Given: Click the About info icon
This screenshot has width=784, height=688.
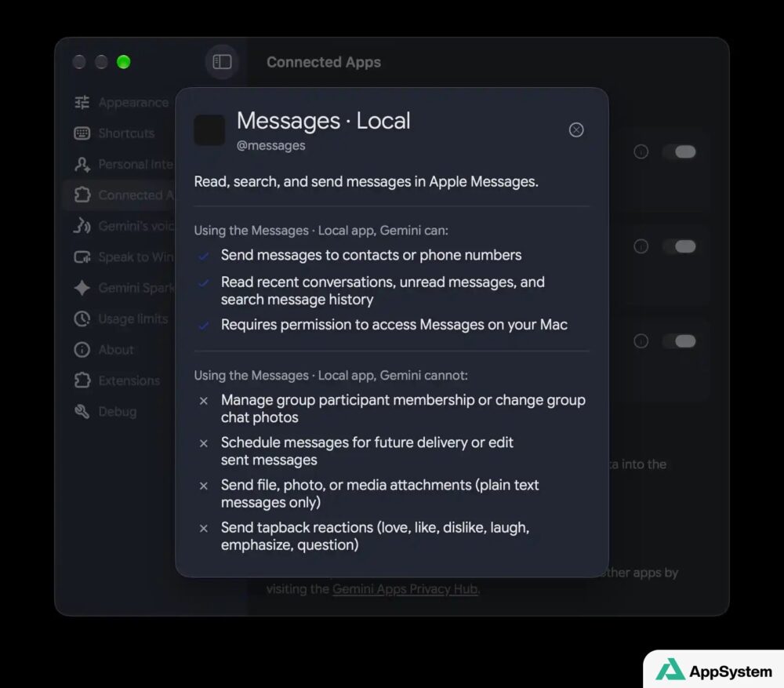Looking at the screenshot, I should click(x=82, y=350).
